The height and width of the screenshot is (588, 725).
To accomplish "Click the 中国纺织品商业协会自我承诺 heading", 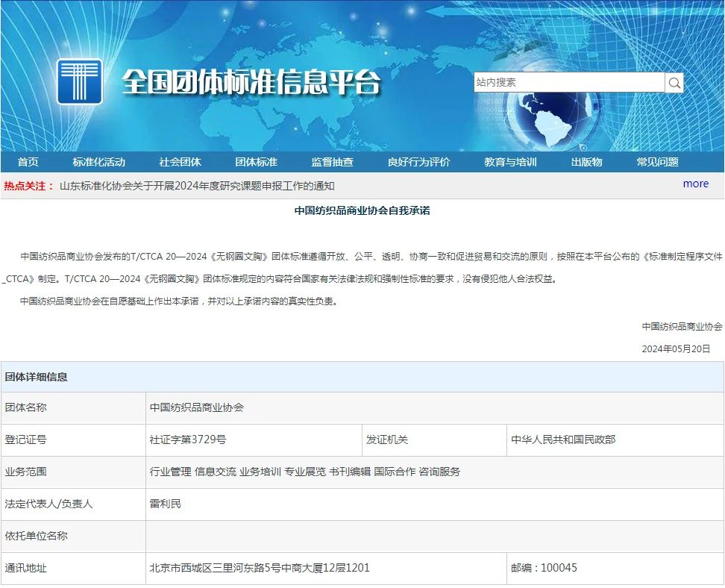I will (x=362, y=210).
